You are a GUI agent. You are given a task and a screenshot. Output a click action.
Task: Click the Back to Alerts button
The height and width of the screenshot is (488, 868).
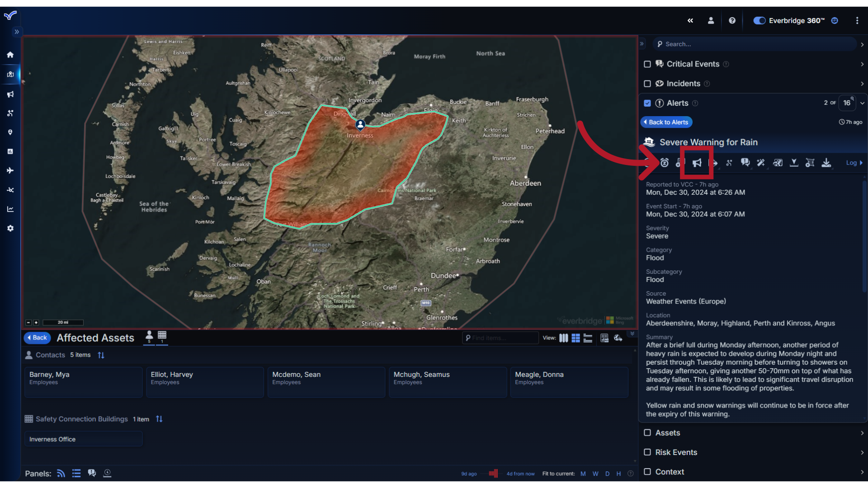click(666, 122)
